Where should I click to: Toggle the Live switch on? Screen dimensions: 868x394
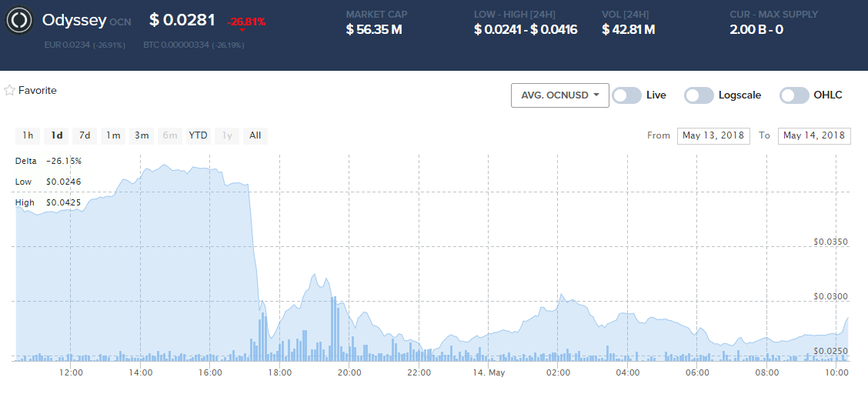click(x=626, y=95)
